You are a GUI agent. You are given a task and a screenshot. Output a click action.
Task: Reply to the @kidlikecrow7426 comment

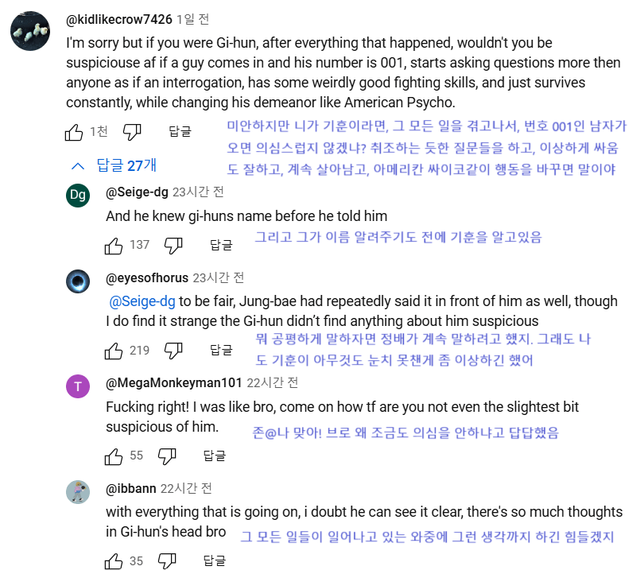point(180,132)
